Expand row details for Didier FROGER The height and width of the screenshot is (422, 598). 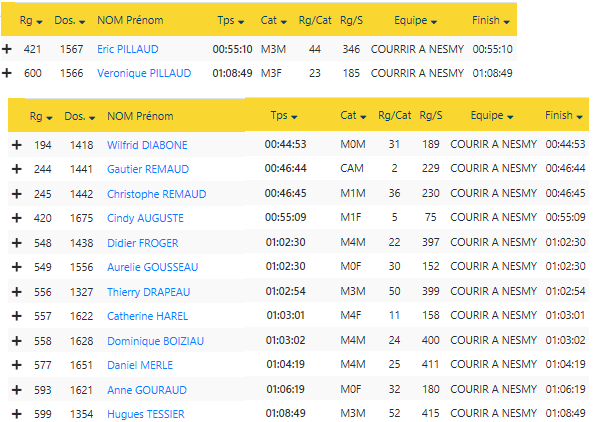[17, 243]
